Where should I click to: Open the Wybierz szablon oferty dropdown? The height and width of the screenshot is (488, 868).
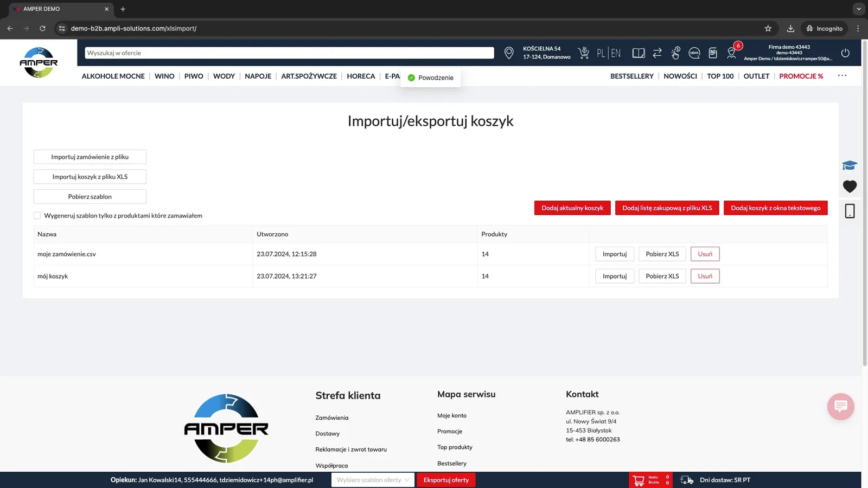(x=373, y=480)
